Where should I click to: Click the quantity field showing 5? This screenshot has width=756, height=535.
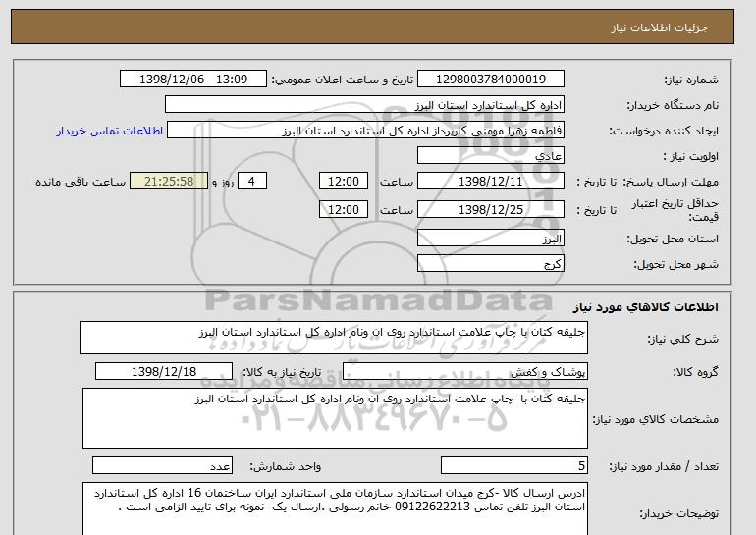coord(513,466)
